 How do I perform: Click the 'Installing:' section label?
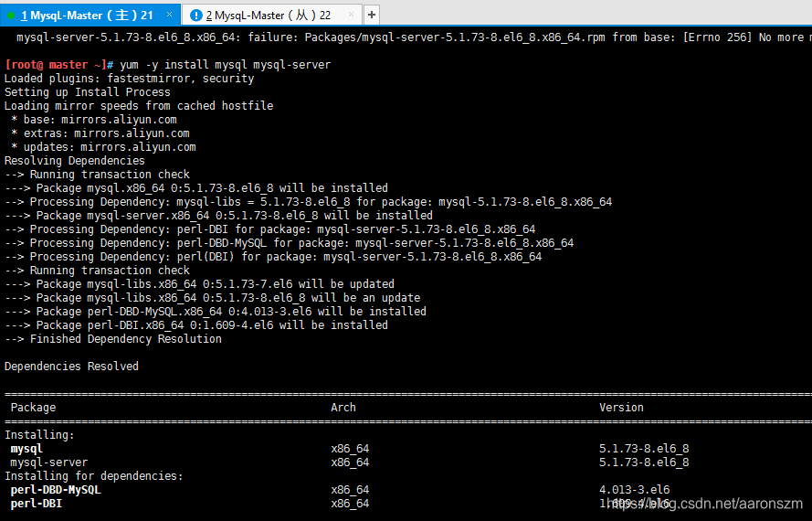pos(39,435)
